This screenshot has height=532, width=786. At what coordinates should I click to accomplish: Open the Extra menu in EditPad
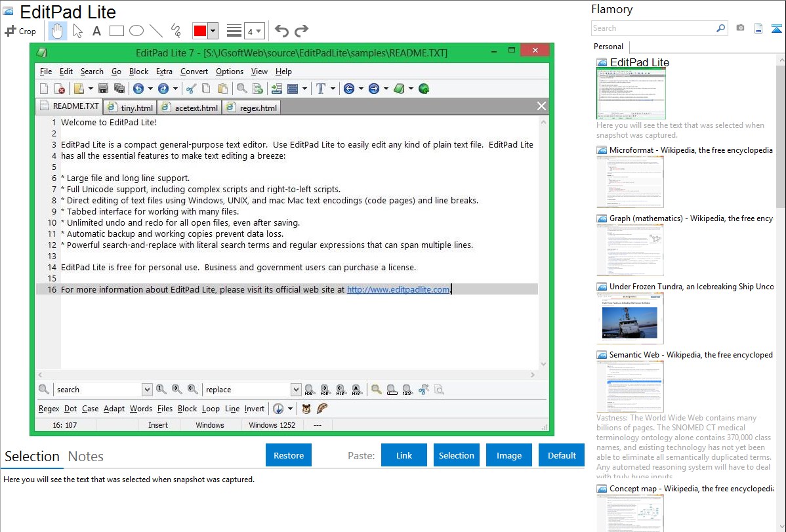pyautogui.click(x=164, y=72)
